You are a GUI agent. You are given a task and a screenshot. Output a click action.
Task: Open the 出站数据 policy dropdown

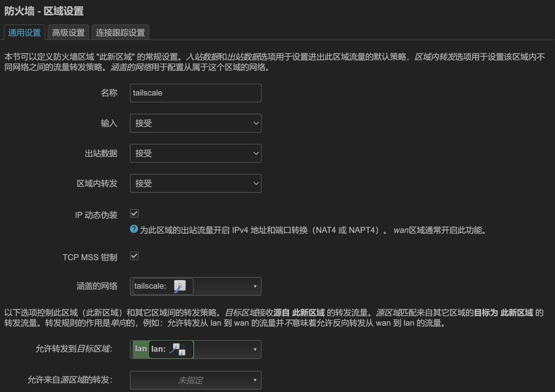pyautogui.click(x=196, y=153)
